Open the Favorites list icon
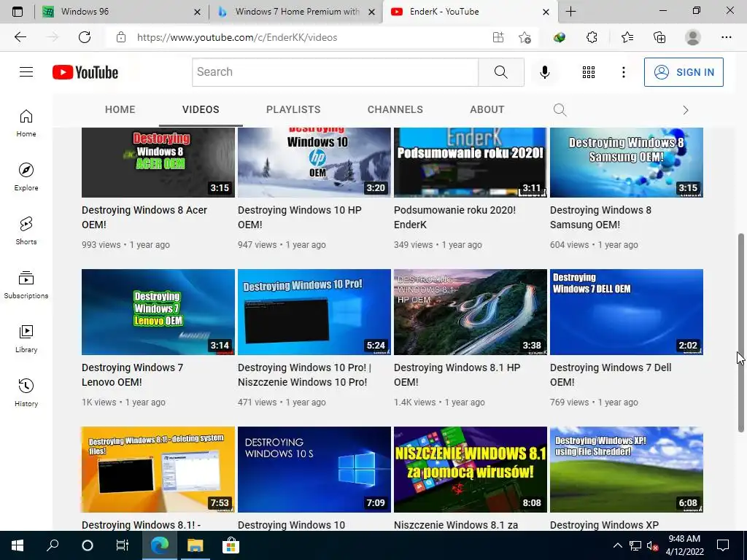 pos(627,37)
